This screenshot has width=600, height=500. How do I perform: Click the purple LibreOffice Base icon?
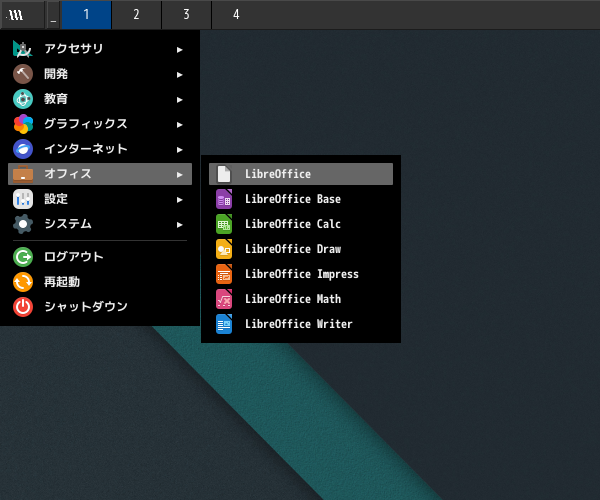click(224, 199)
